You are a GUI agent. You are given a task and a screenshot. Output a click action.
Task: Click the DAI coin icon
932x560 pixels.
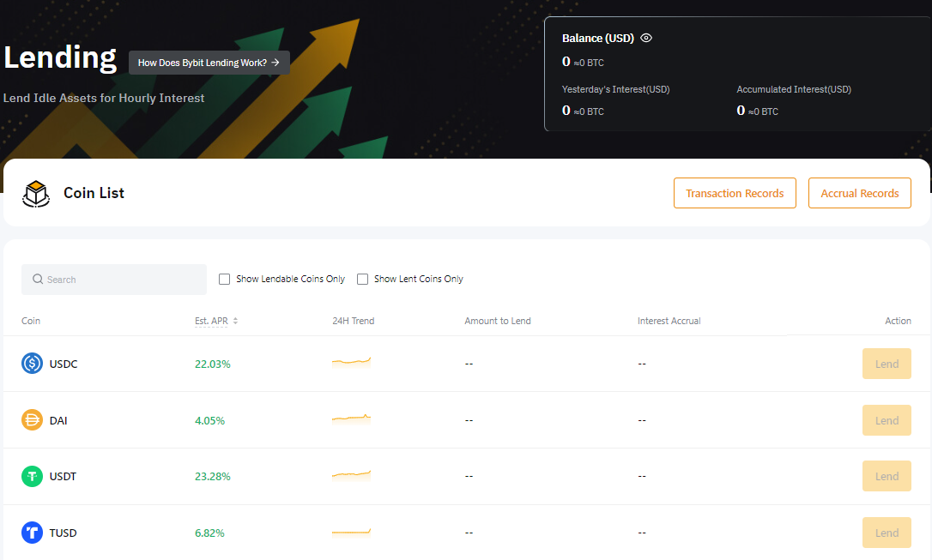pos(32,420)
